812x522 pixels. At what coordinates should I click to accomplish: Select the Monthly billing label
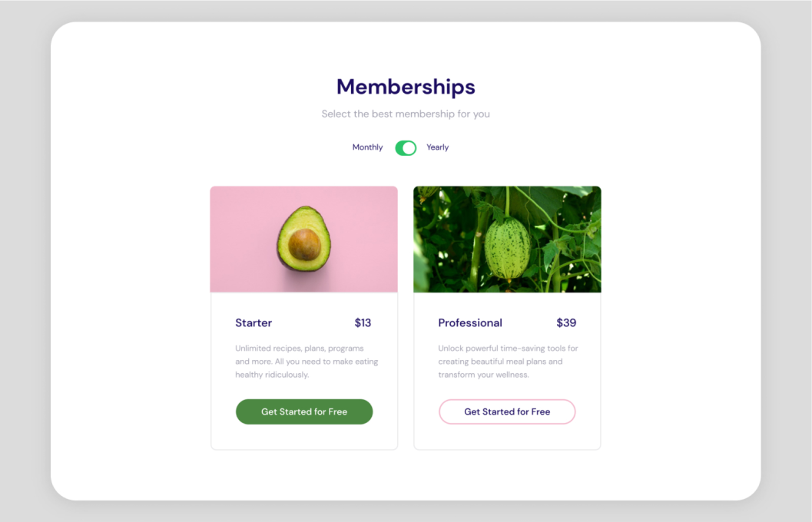(x=367, y=147)
